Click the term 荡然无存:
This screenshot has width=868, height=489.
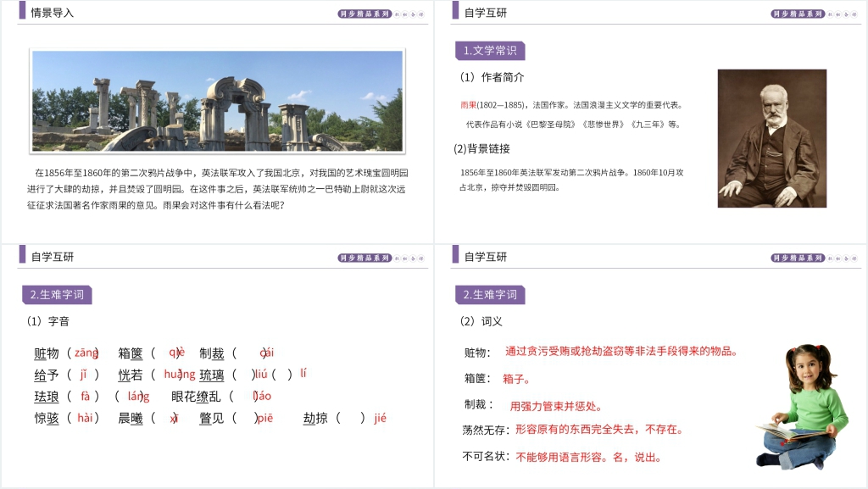coord(486,430)
